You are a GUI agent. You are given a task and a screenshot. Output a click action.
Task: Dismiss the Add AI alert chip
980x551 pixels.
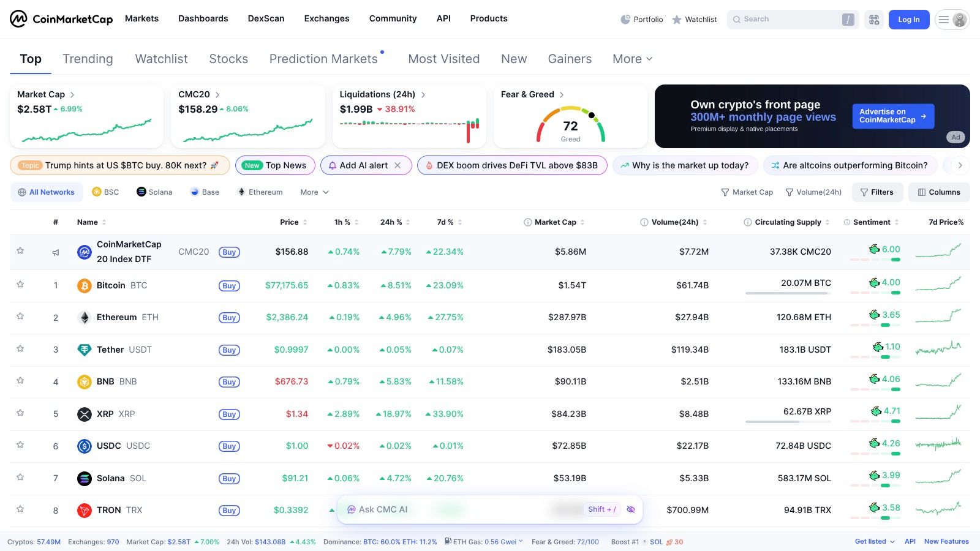tap(398, 165)
